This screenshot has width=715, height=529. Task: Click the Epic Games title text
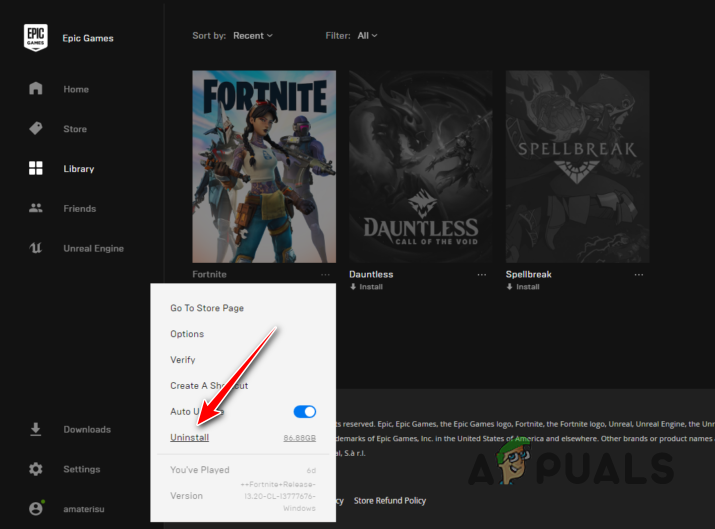(88, 38)
